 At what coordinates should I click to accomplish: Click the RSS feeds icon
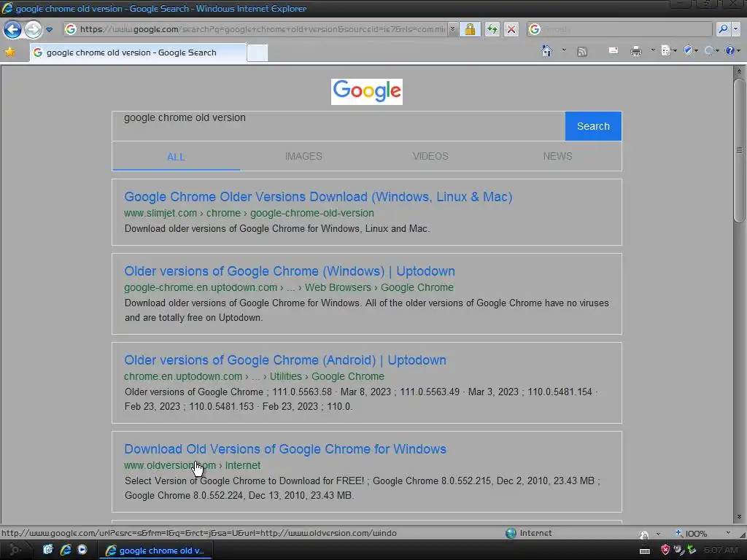click(x=582, y=52)
